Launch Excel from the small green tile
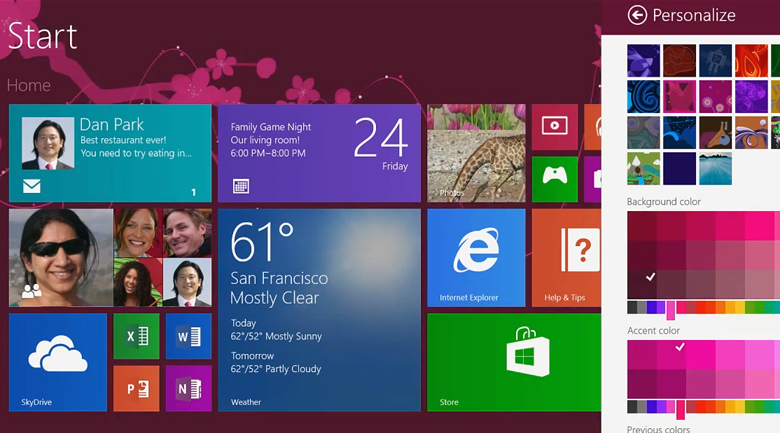 point(136,337)
